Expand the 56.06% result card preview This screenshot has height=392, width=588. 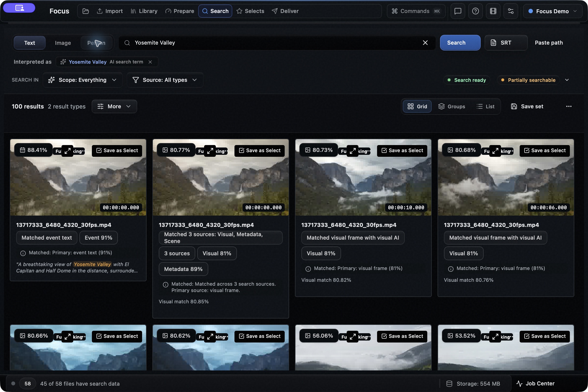353,337
